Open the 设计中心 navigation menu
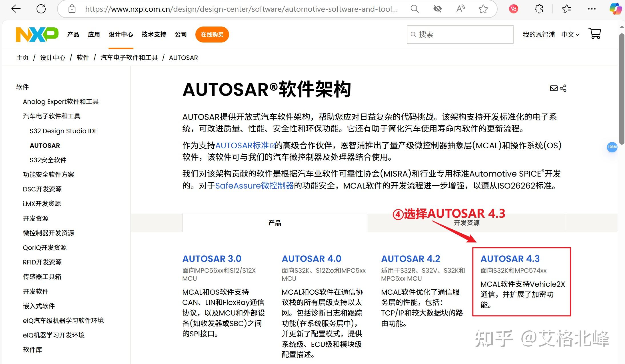 click(x=121, y=34)
